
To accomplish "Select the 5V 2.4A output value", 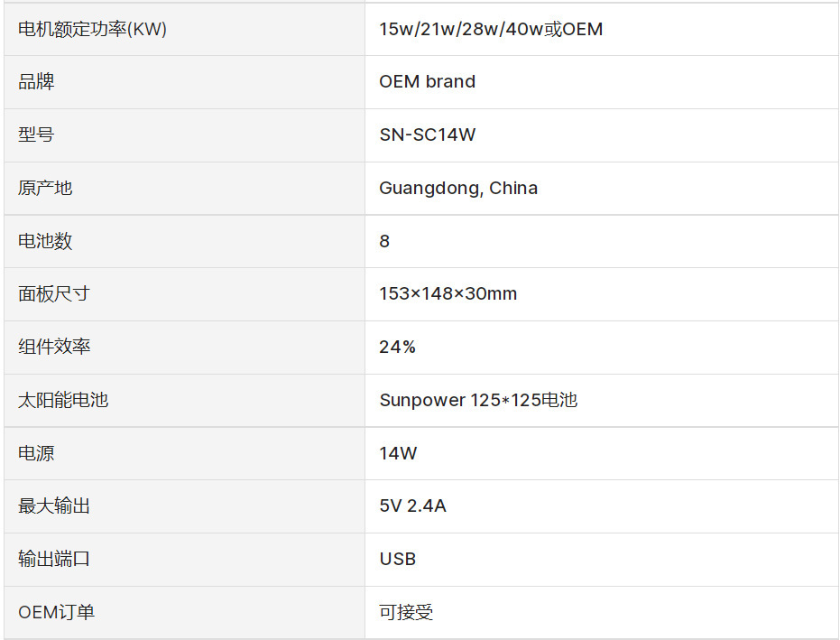I will 412,506.
